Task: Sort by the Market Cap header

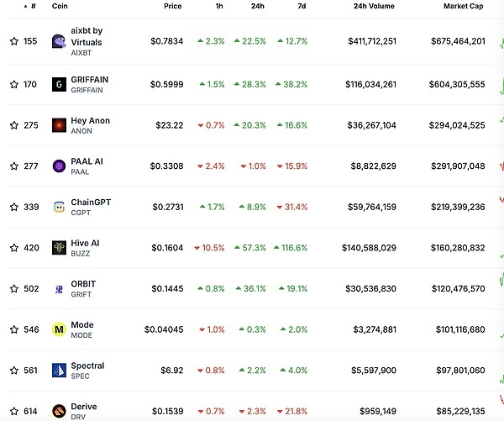Action: tap(463, 6)
